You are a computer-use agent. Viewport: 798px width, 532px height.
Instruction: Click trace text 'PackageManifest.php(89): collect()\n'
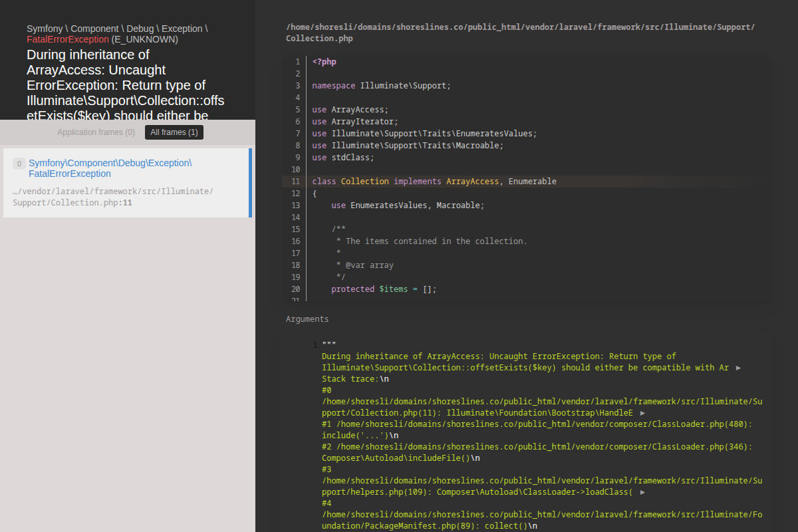point(430,526)
